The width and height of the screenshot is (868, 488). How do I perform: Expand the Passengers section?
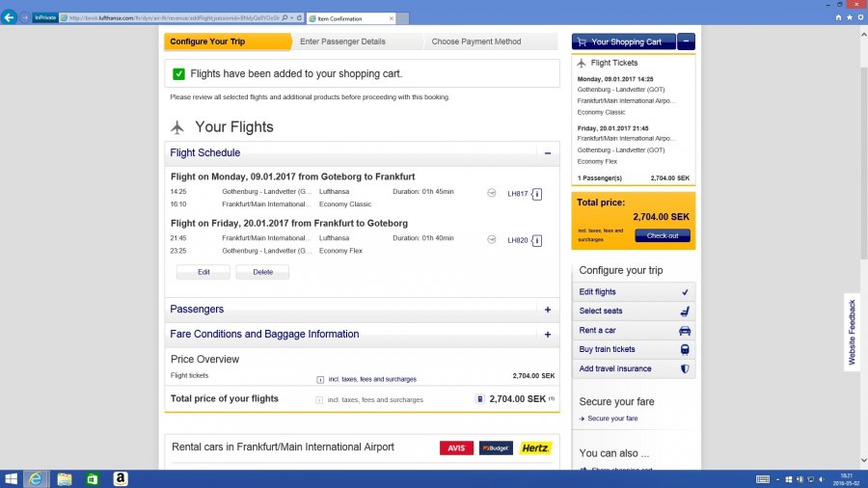(x=547, y=310)
